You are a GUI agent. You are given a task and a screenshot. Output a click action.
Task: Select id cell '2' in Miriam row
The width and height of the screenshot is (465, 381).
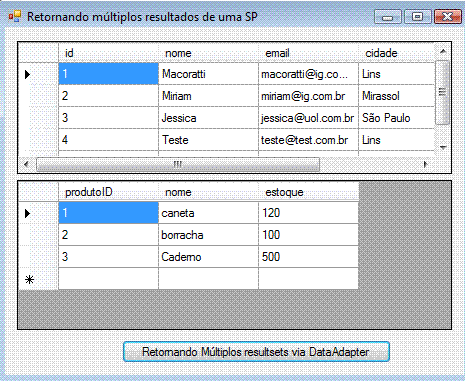point(108,96)
